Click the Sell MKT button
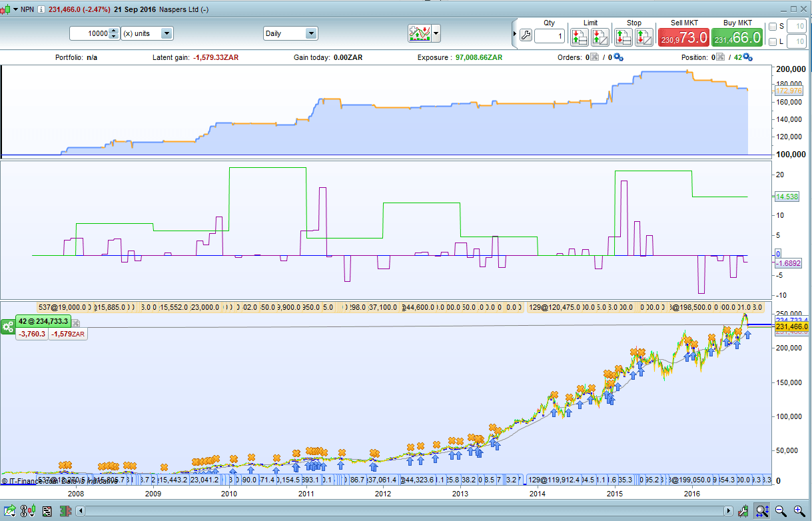Screen dimensions: 812x521 683,37
